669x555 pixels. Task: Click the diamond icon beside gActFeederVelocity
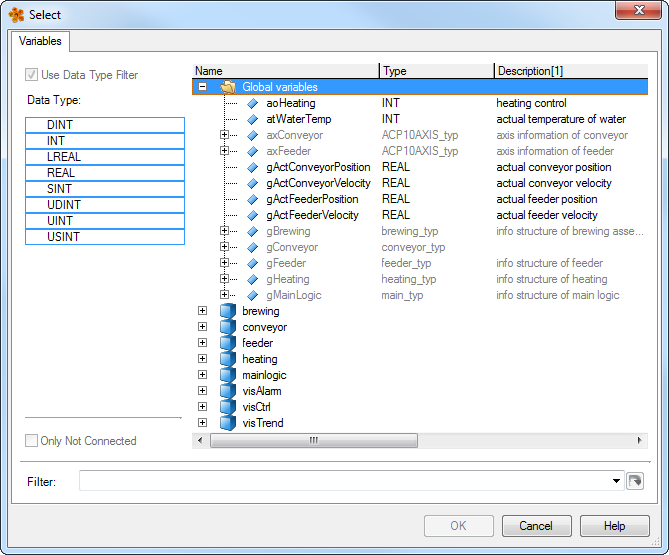(253, 215)
